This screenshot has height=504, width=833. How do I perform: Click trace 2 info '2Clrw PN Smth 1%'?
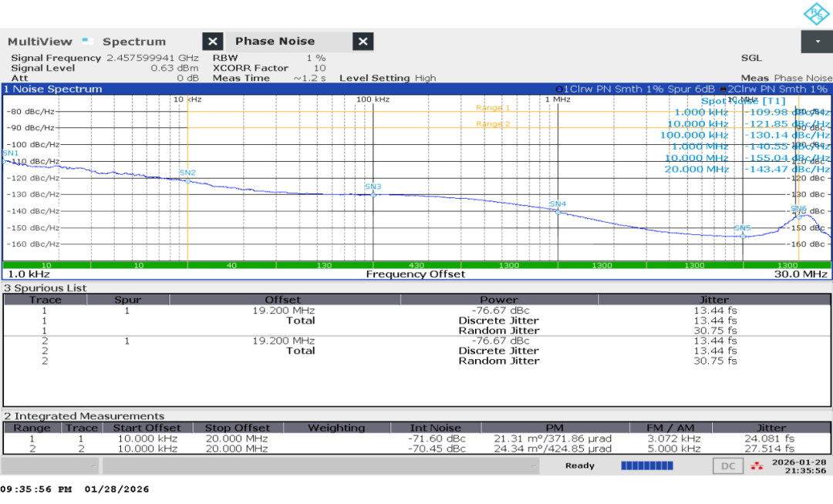click(x=774, y=89)
